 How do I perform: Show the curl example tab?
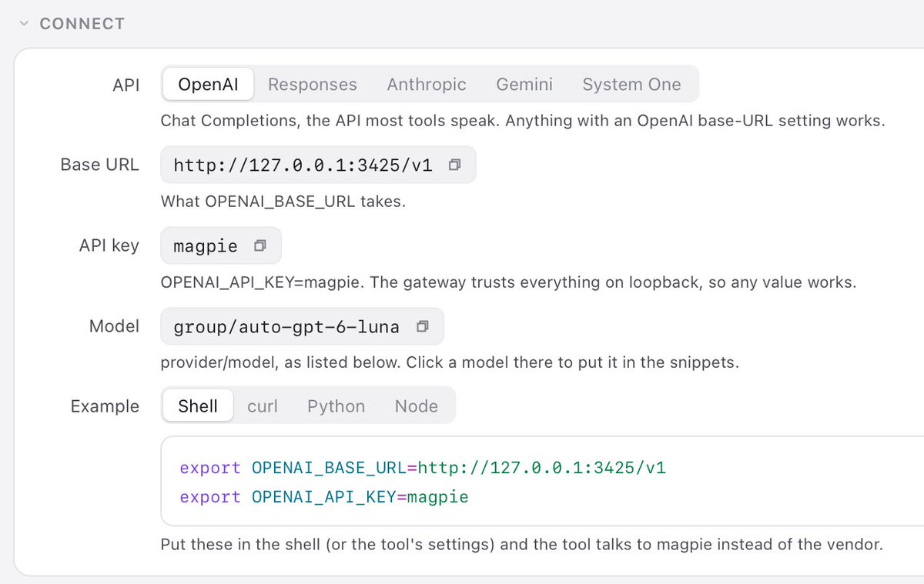[x=263, y=405]
